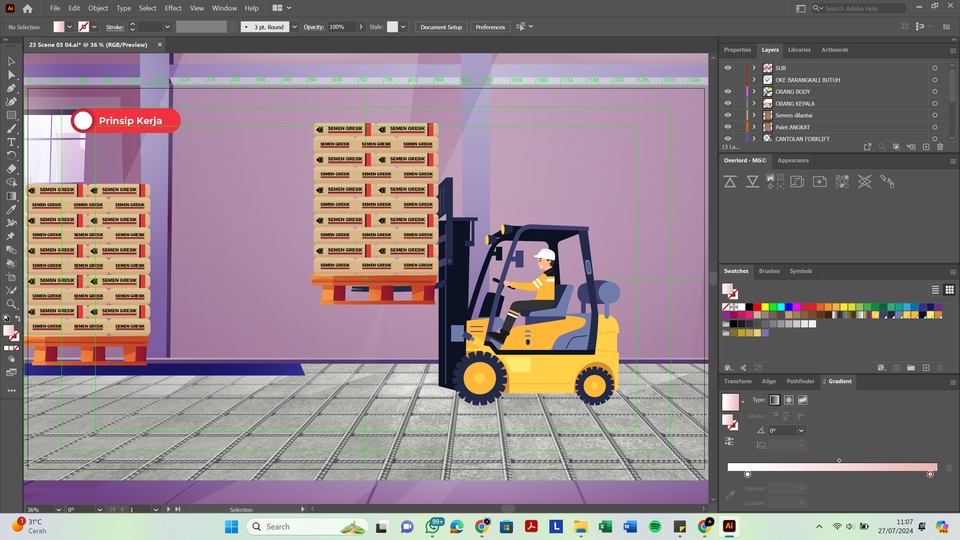Open the brush definition dropdown 3 pt. Round
The image size is (960, 540).
click(294, 27)
